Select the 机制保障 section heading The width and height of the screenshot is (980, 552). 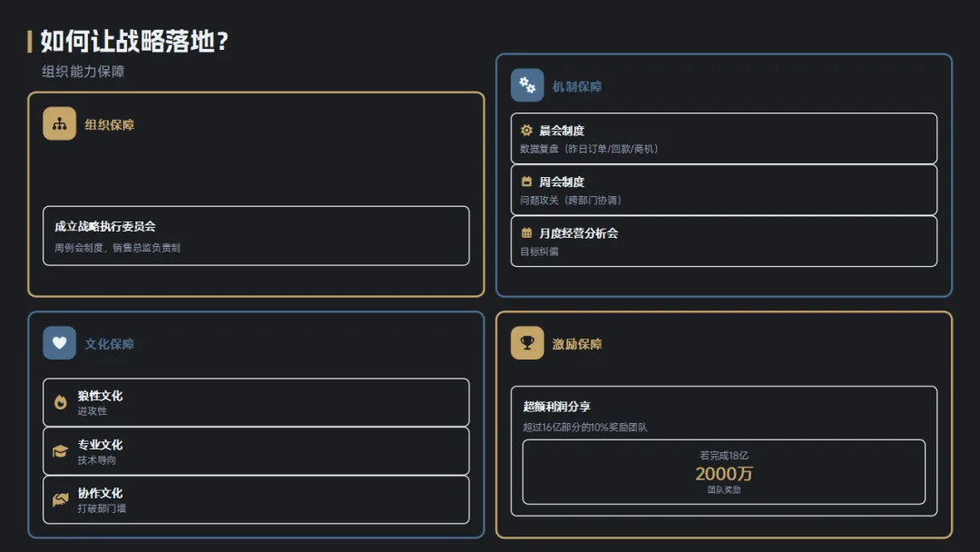(577, 86)
